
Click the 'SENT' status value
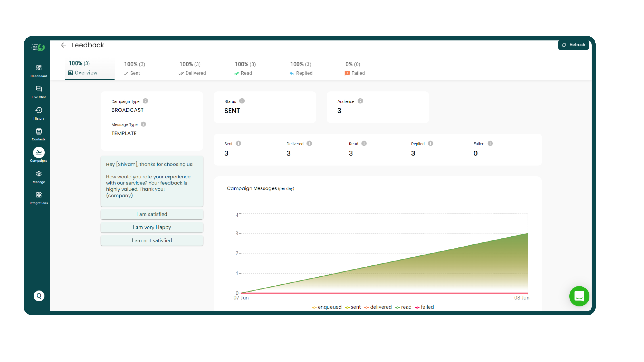(x=232, y=111)
